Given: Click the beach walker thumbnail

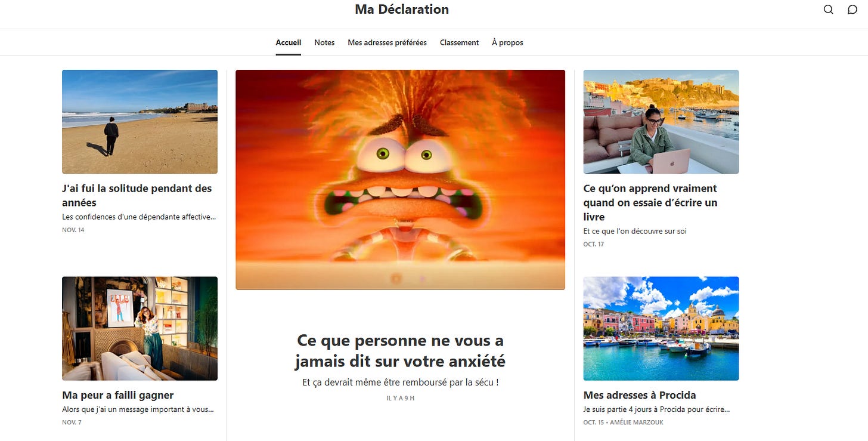Looking at the screenshot, I should click(139, 122).
